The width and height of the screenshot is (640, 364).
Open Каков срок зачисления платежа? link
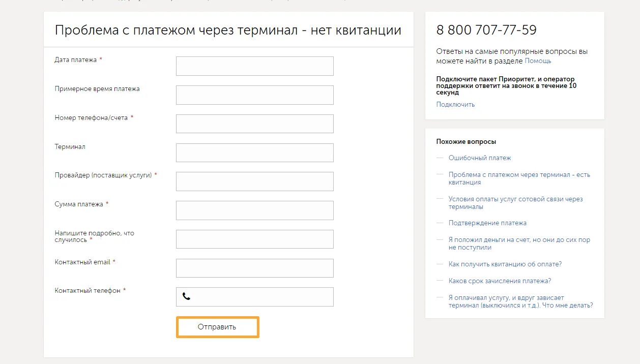[x=500, y=281]
